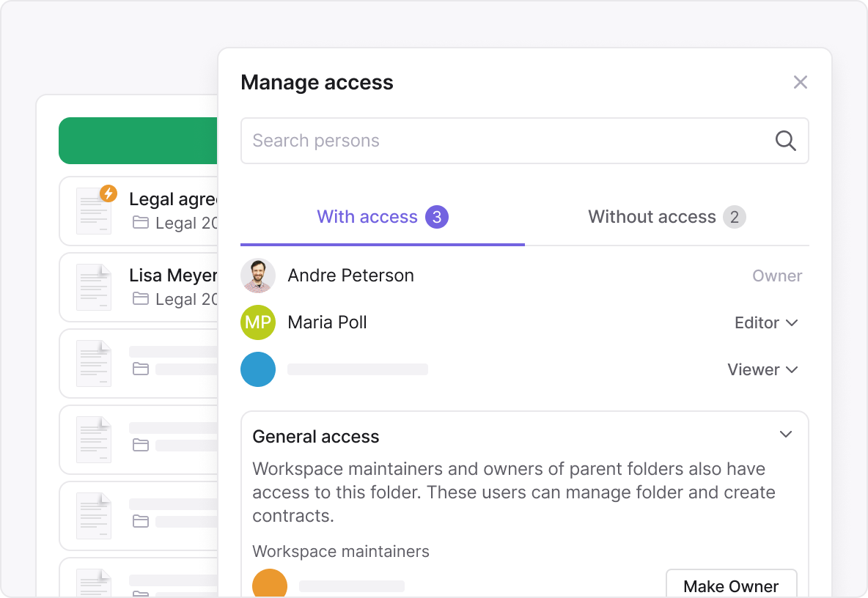
Task: Click the With access count badge
Action: [x=438, y=216]
